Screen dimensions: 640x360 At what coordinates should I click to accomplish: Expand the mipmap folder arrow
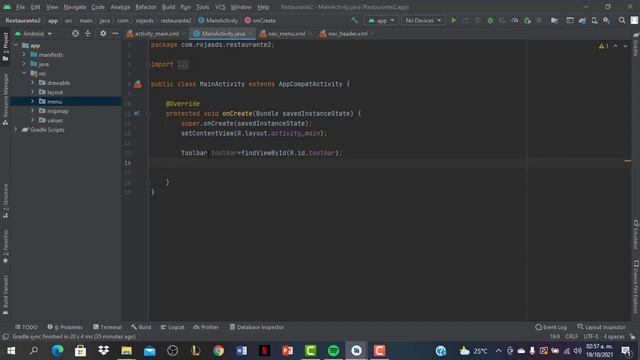tap(32, 111)
